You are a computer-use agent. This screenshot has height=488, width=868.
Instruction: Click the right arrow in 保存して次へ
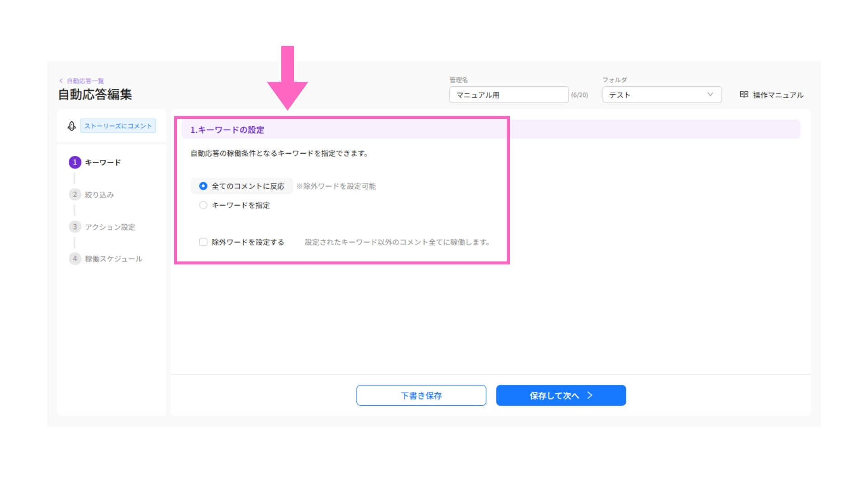point(590,395)
